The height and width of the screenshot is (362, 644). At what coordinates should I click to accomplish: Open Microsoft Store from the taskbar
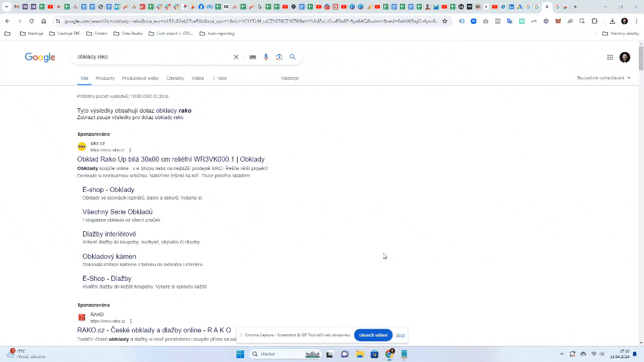pos(375,354)
